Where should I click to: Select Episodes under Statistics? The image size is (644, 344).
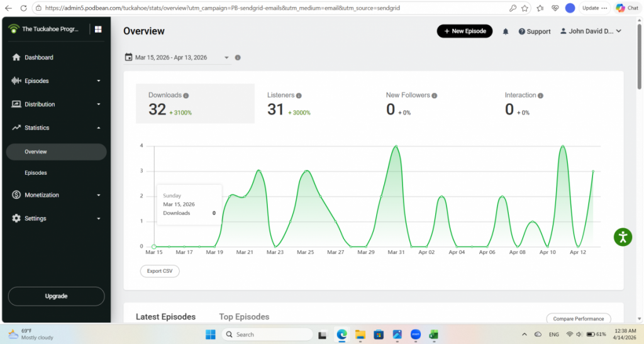click(36, 173)
